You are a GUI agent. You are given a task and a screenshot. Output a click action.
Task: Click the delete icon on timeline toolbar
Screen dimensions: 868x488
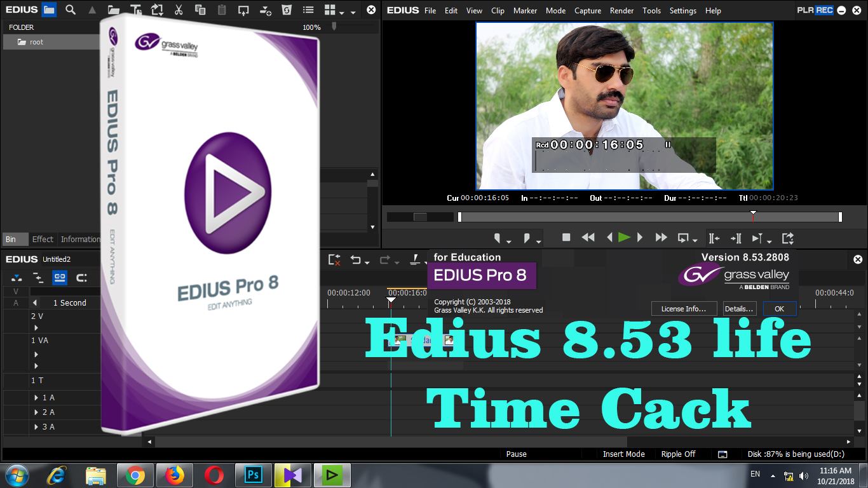coord(334,259)
